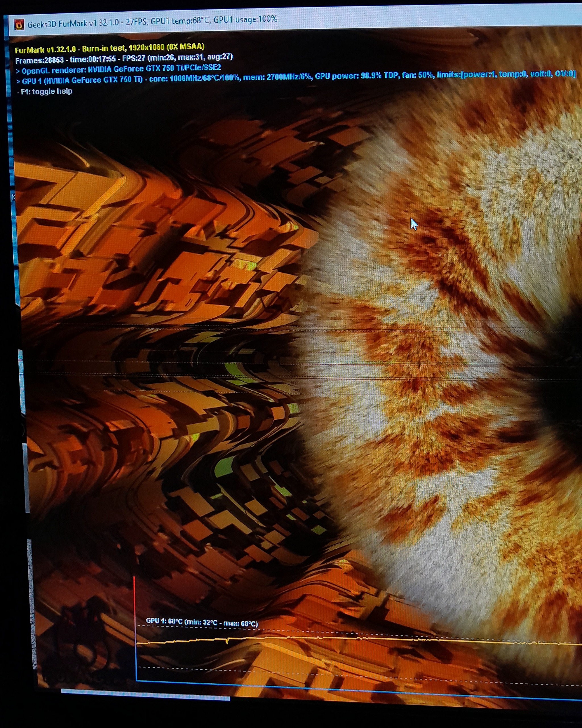Click the dip in the orange temperature curve

227,642
